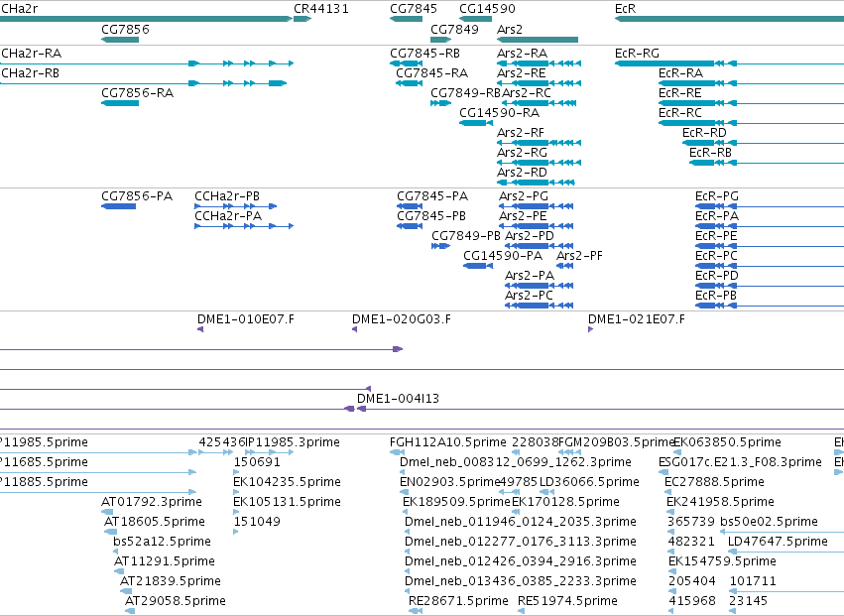Select the CG14590-PA protein label
Viewport: 844px width, 616px height.
tap(503, 256)
